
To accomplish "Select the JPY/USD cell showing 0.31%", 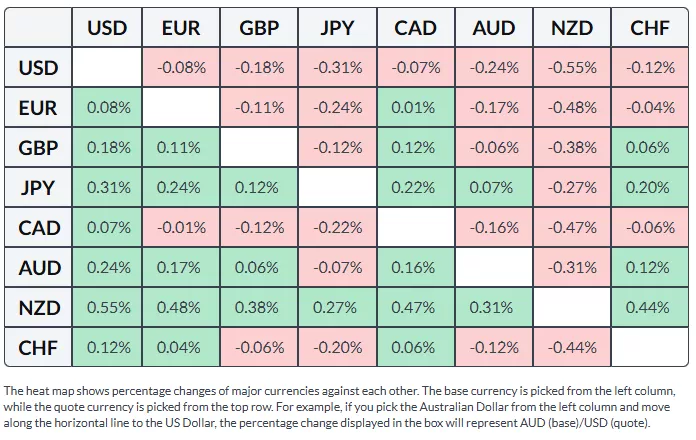I will click(107, 188).
